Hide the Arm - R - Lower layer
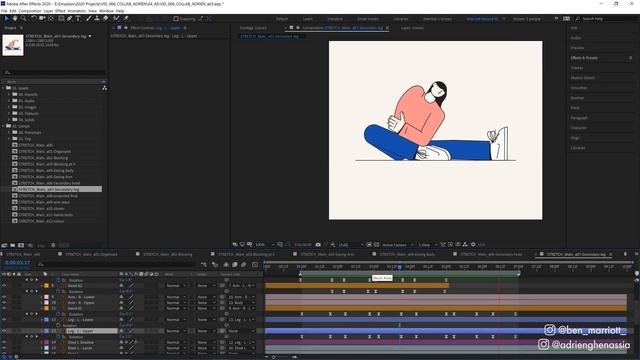Viewport: 640px width, 360px height. (4, 297)
